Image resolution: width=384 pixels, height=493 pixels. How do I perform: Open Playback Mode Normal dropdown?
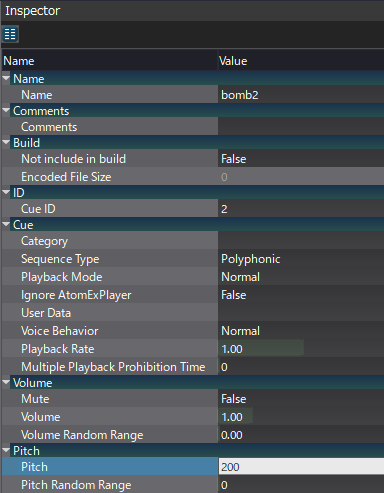(x=301, y=277)
